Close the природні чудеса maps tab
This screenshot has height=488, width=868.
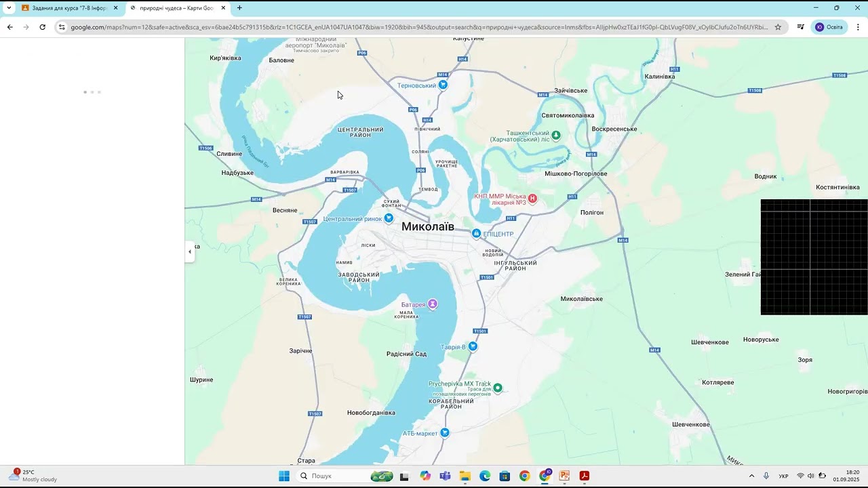pyautogui.click(x=223, y=8)
